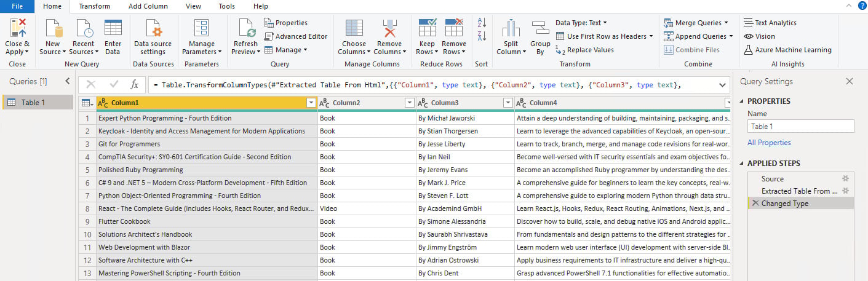Open Extracted Table From Html step settings gear

click(845, 191)
